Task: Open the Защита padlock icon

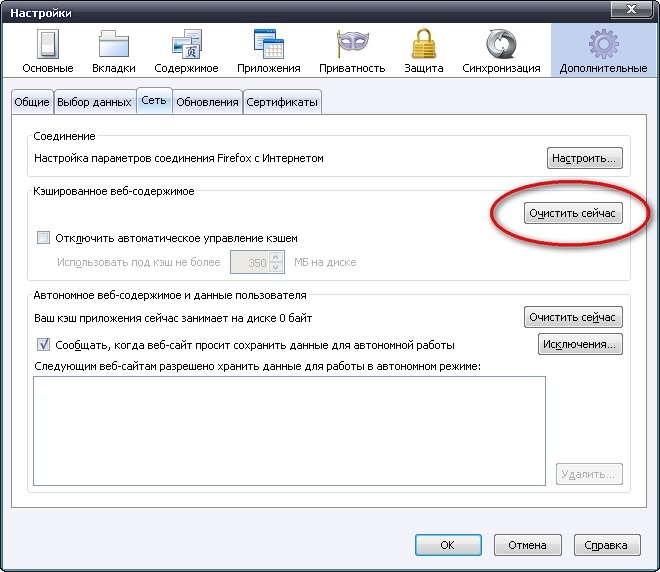Action: [x=424, y=44]
